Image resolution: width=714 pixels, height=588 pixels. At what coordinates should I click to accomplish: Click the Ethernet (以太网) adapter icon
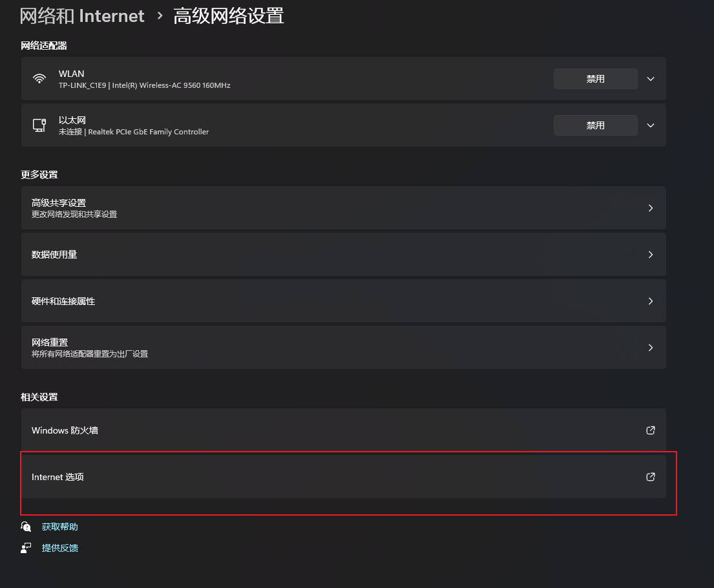(39, 125)
